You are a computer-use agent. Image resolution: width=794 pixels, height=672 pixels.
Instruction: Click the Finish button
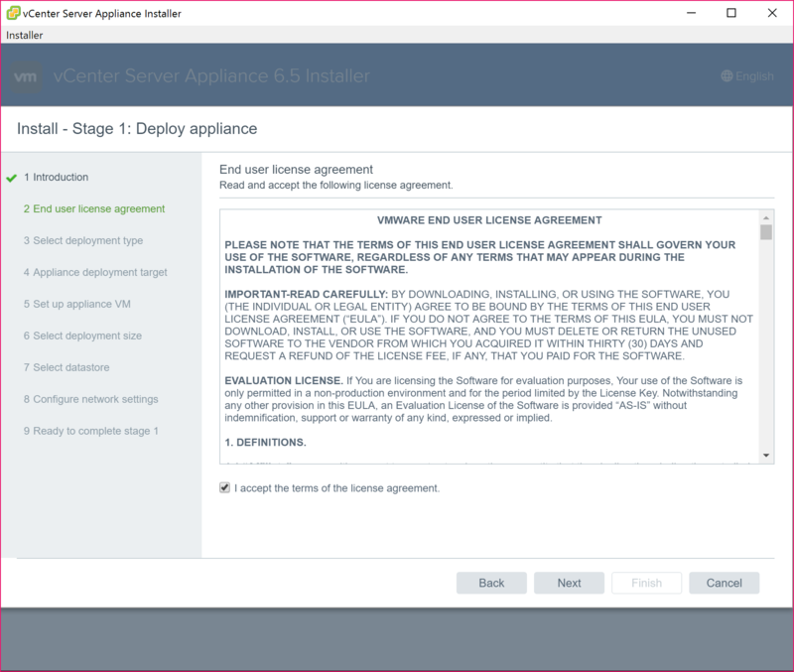click(x=647, y=583)
